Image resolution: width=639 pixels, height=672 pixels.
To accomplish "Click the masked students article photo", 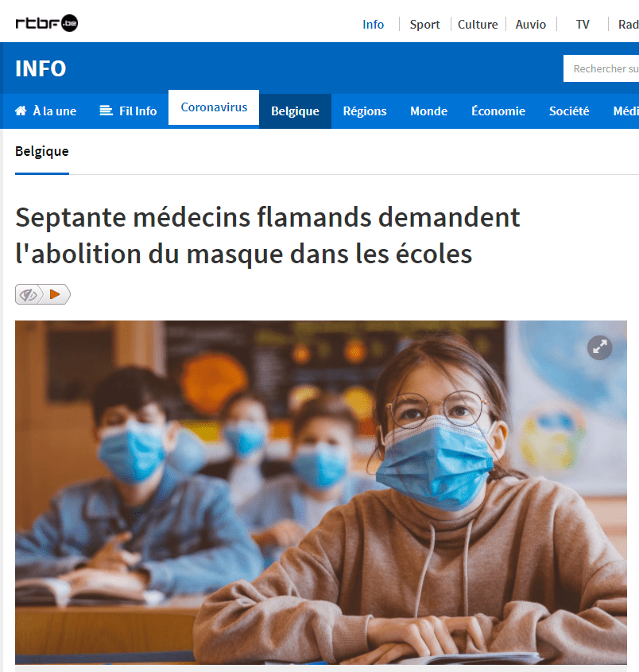I will [321, 492].
